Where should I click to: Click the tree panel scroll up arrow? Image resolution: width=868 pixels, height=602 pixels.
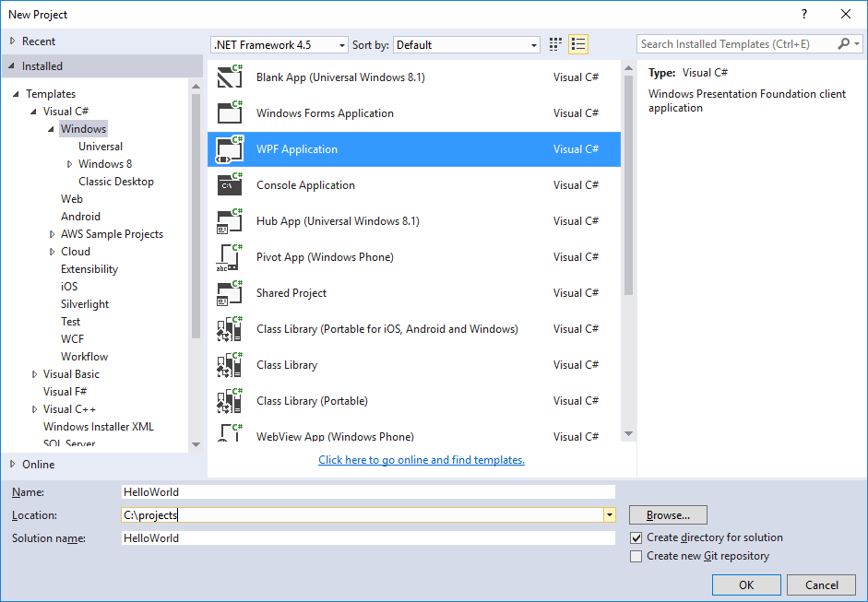click(196, 87)
